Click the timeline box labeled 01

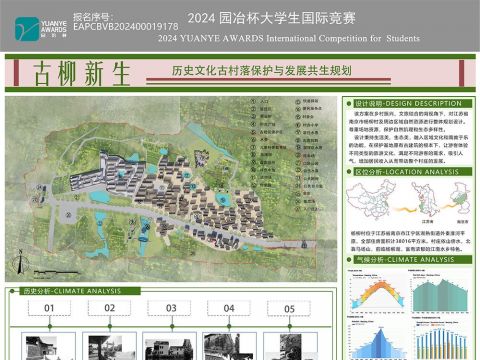click(49, 308)
